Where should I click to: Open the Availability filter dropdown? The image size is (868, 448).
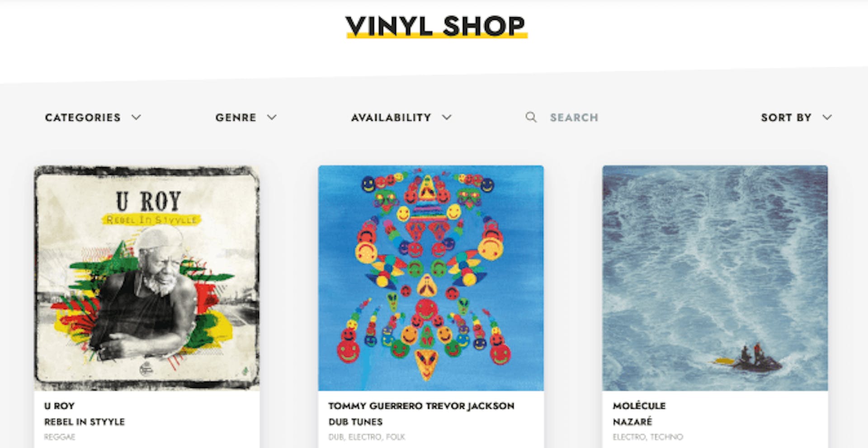[x=401, y=118]
